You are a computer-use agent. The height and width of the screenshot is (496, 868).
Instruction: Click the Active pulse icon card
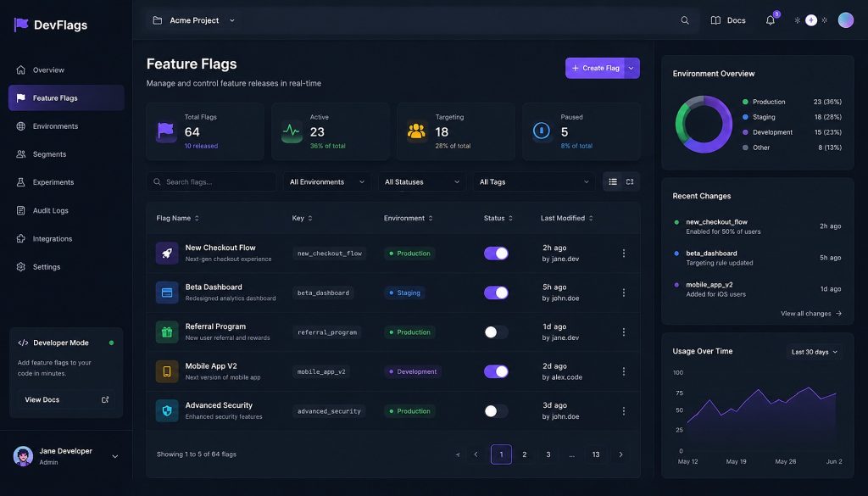(292, 131)
